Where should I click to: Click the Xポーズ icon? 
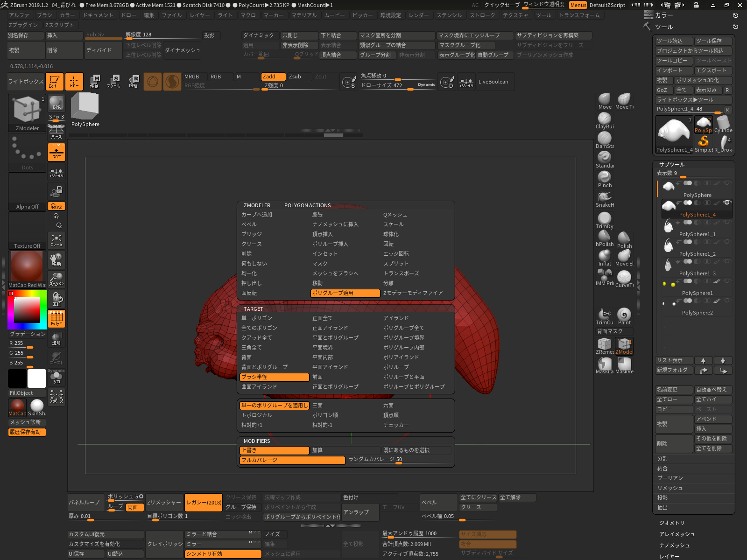pos(56,397)
